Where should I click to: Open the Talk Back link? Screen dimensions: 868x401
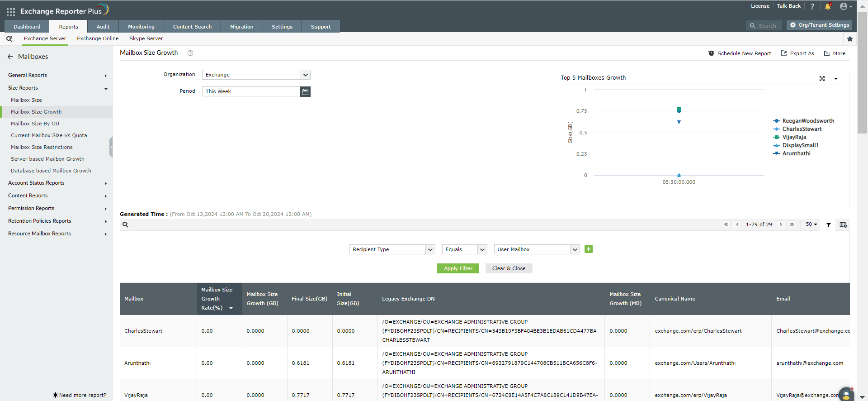point(789,6)
